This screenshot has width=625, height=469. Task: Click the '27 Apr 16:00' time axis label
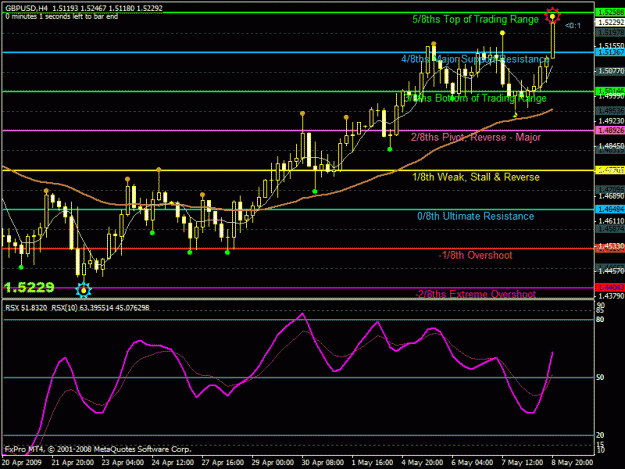[x=222, y=463]
